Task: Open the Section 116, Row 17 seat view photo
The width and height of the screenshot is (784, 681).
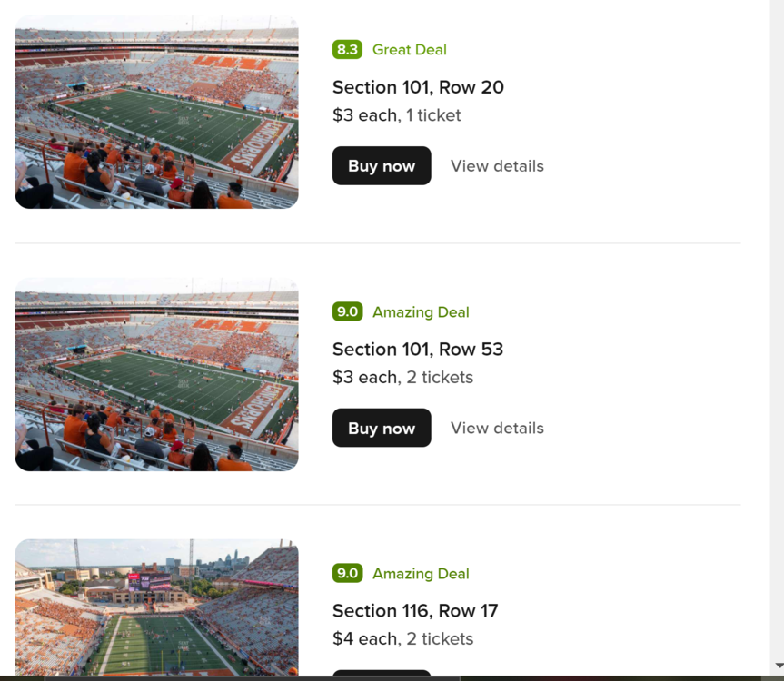Action: (156, 607)
